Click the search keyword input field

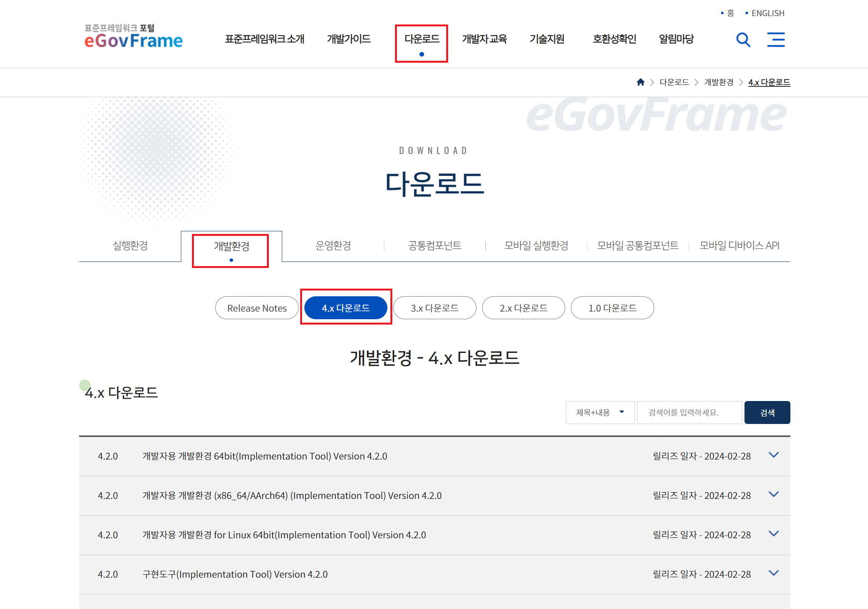click(x=689, y=412)
